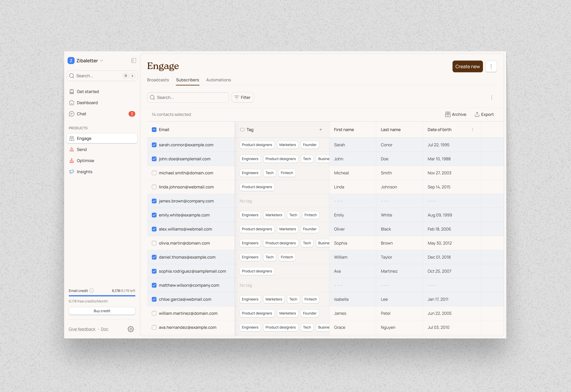Open table options kebab beside Filter row
The image size is (571, 392).
tap(492, 98)
